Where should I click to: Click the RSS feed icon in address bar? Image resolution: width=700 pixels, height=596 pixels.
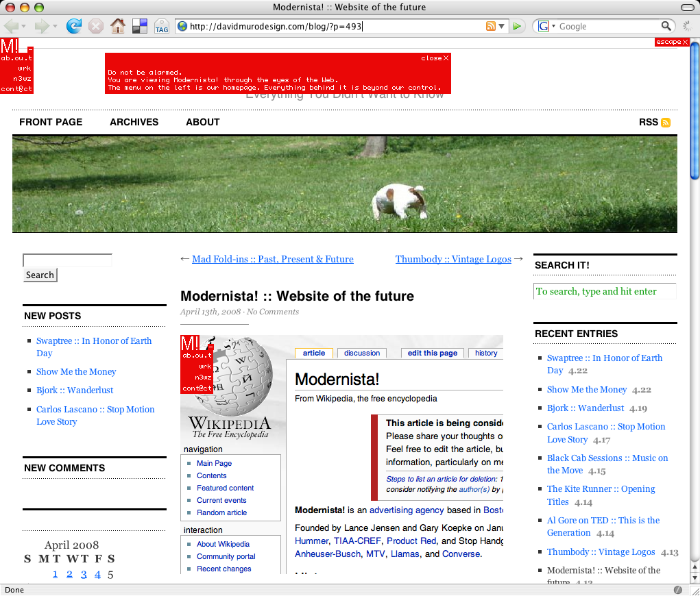click(491, 26)
